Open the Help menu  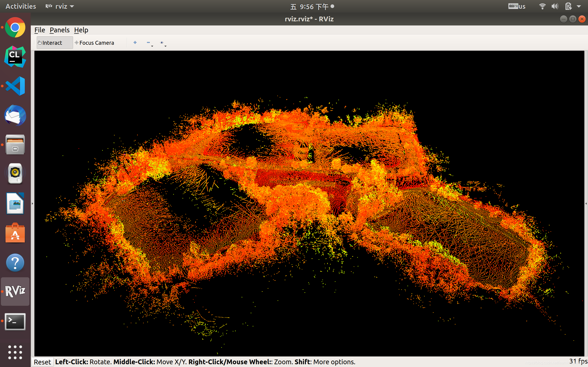(x=81, y=30)
